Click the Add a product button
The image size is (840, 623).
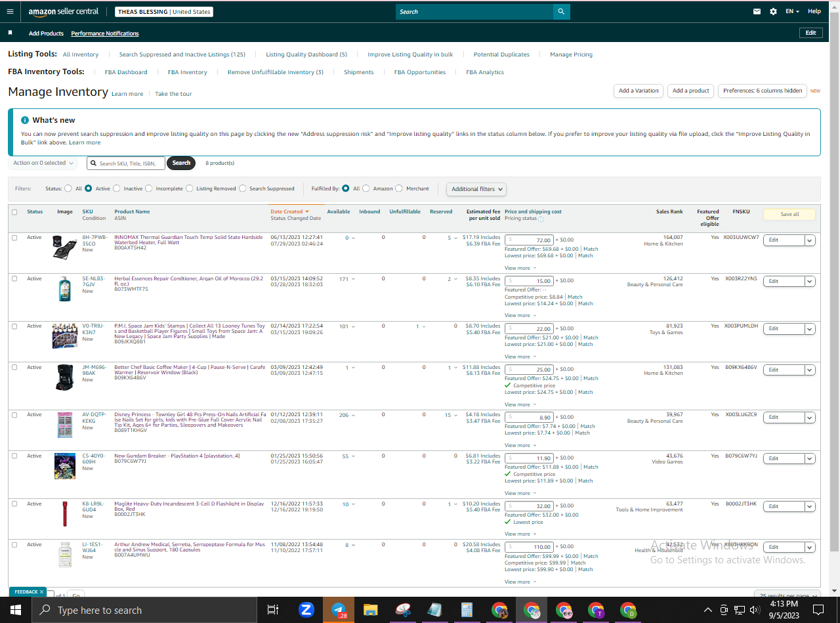pyautogui.click(x=691, y=91)
